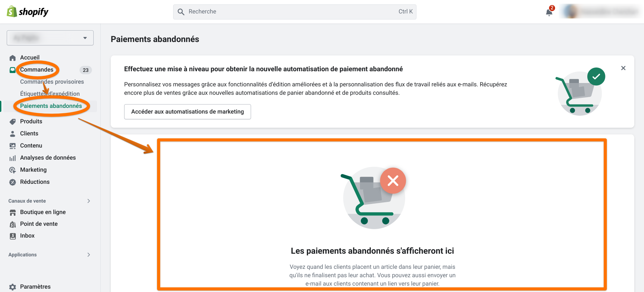
Task: Select the Analyses de données chart icon
Action: click(12, 158)
